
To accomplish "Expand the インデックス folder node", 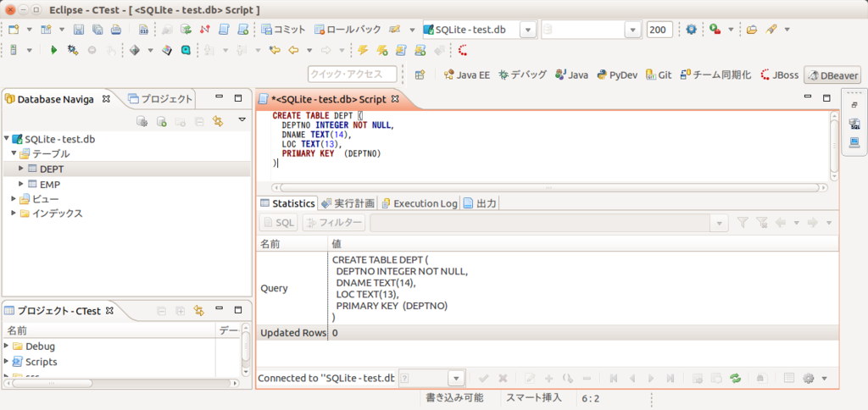I will (x=14, y=213).
